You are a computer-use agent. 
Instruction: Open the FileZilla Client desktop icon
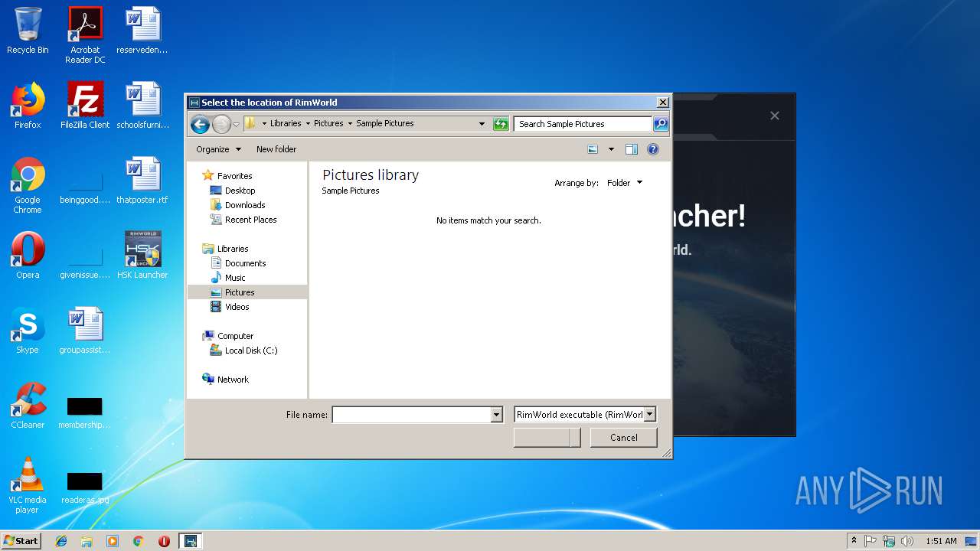85,106
